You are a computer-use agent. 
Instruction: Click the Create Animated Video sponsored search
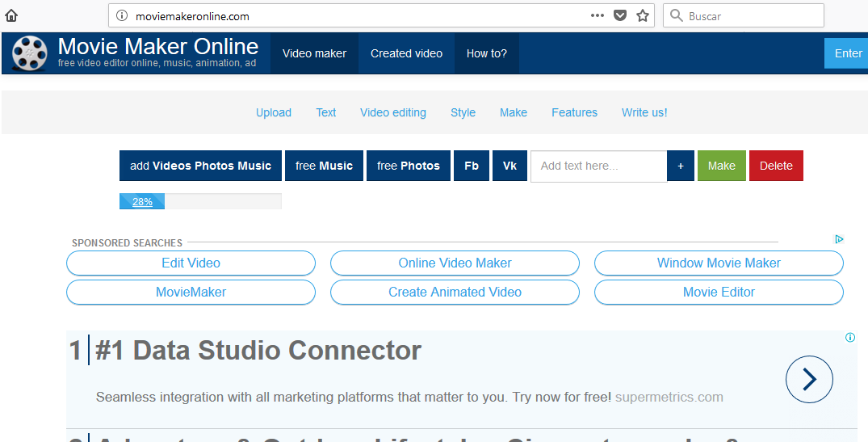(455, 292)
